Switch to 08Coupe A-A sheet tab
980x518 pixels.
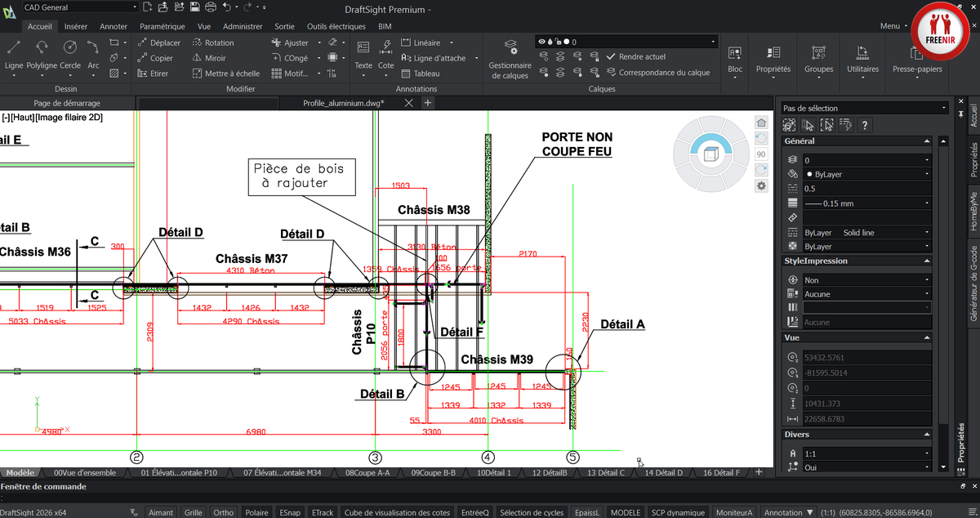[367, 472]
